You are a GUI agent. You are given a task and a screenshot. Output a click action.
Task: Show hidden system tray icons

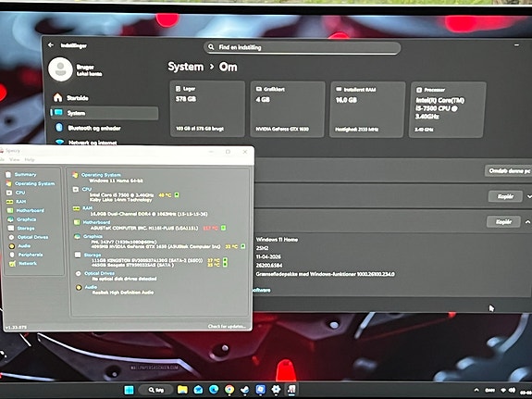click(476, 390)
